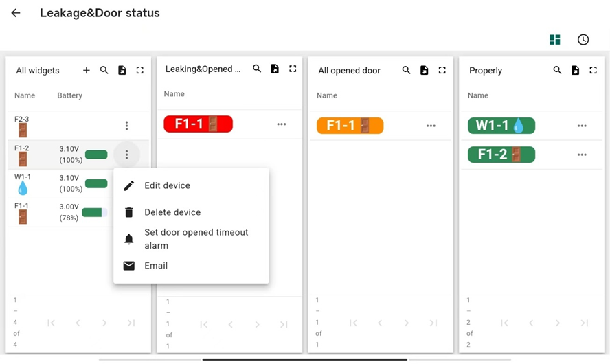Choose Delete device in the context menu
Image resolution: width=610 pixels, height=364 pixels.
[172, 212]
